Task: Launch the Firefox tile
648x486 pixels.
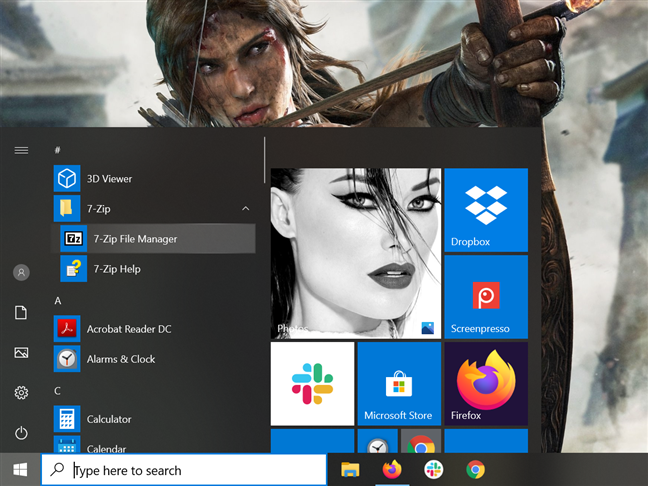Action: (486, 384)
